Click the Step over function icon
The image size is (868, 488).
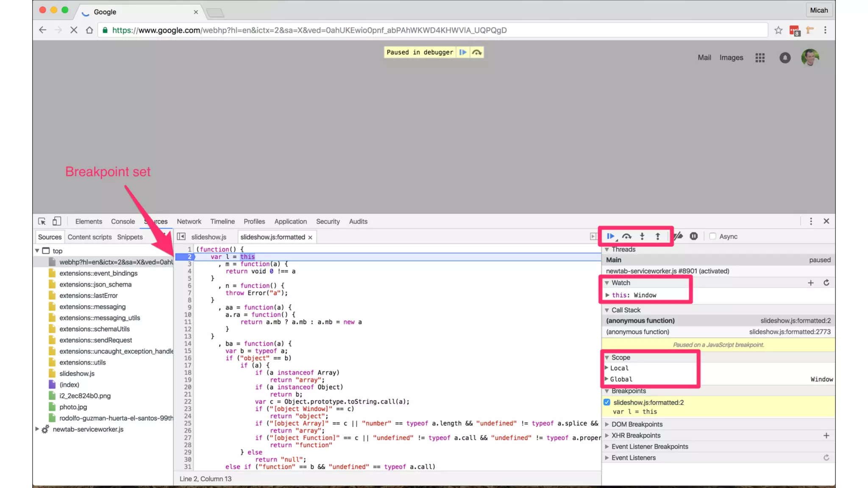pyautogui.click(x=626, y=236)
